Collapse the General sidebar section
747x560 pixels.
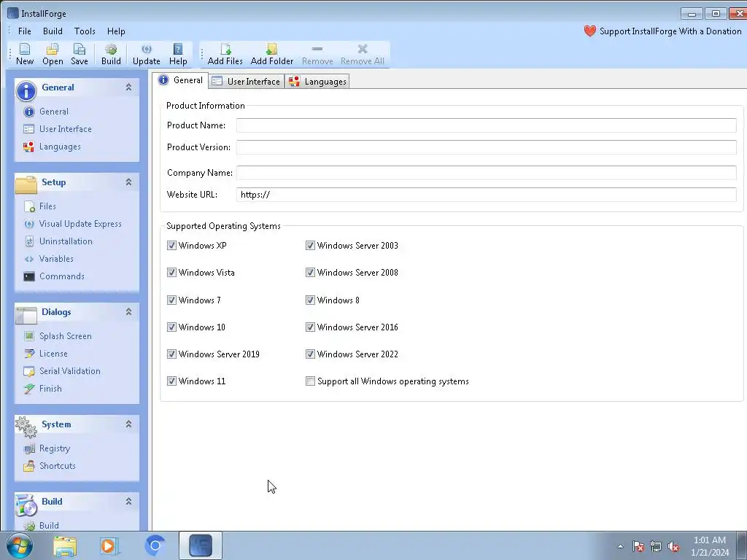coord(128,87)
